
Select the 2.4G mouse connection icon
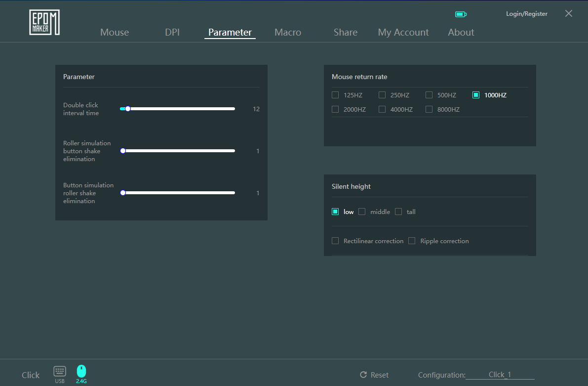coord(81,372)
